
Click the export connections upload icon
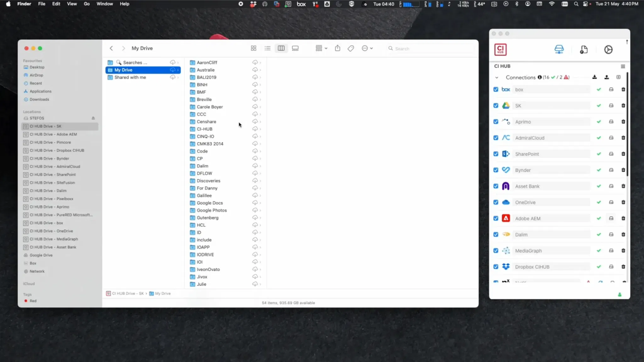pyautogui.click(x=607, y=77)
